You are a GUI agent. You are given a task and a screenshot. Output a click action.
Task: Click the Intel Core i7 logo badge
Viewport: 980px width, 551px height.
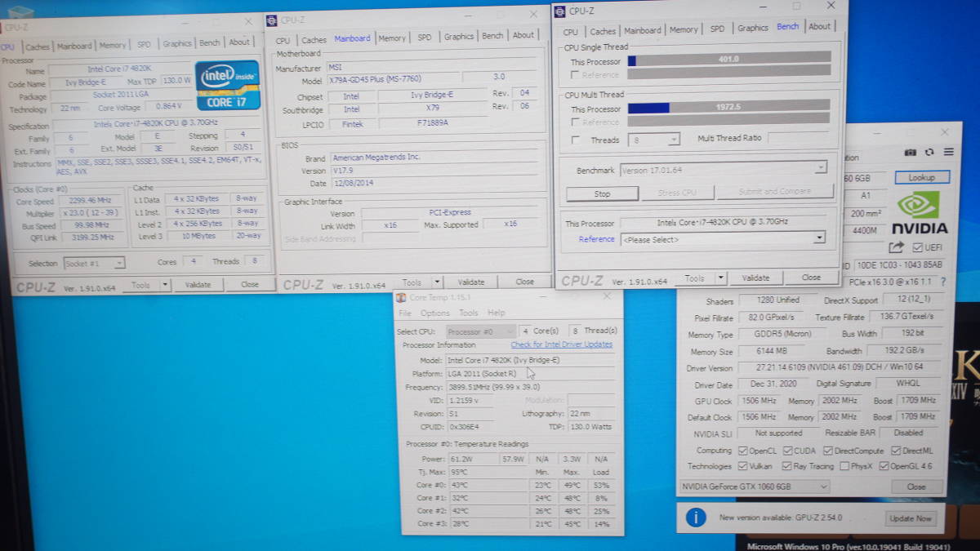coord(228,86)
